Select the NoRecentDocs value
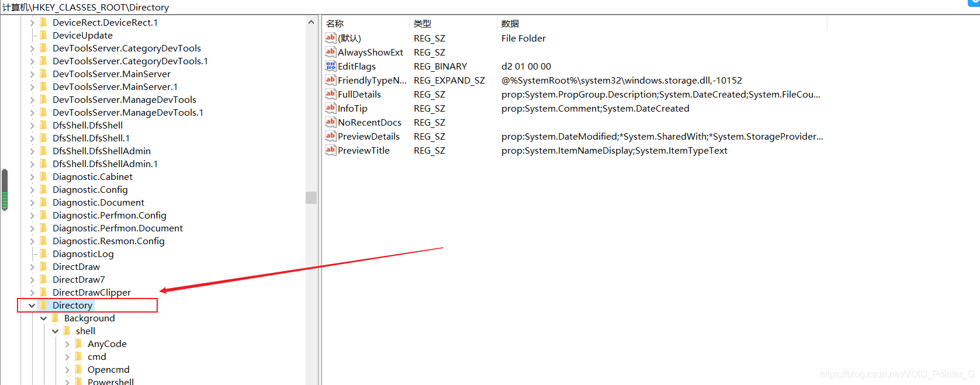Viewport: 980px width, 385px height. 369,122
